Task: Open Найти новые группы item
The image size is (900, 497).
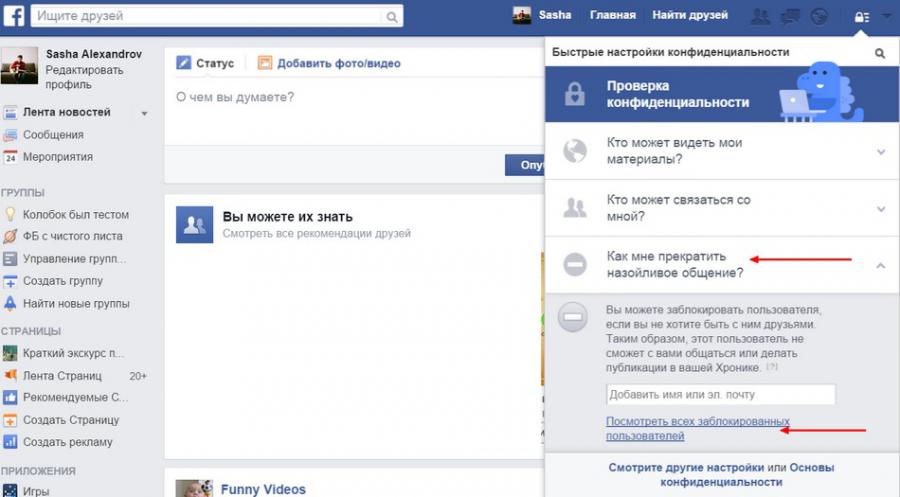Action: coord(76,304)
